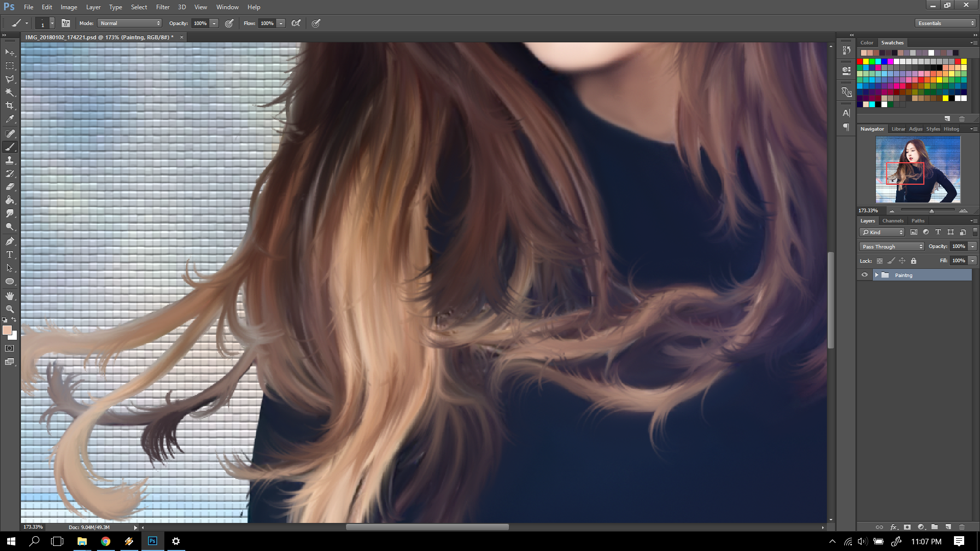Screen dimensions: 980x551
Task: Select the Hand tool
Action: (x=10, y=296)
